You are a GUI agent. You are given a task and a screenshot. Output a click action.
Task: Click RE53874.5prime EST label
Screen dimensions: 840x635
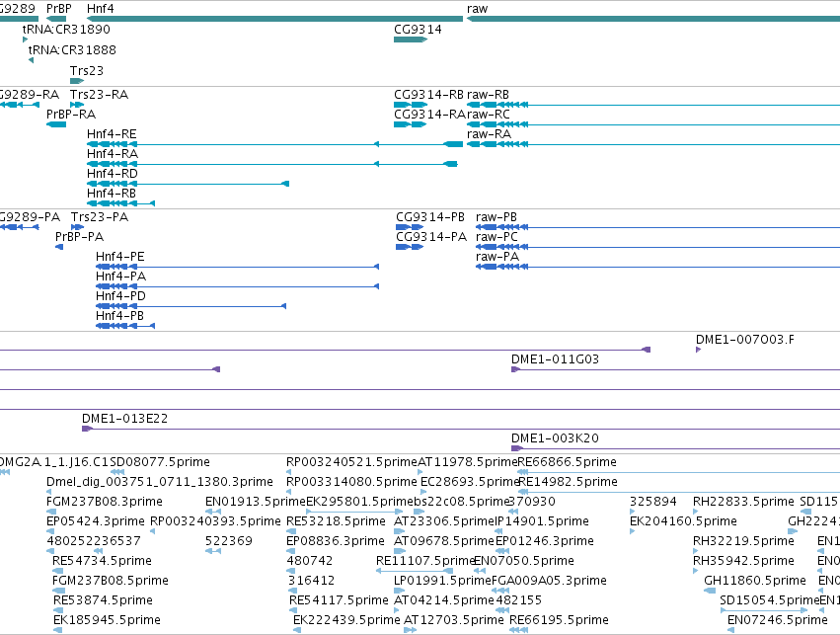[x=103, y=600]
